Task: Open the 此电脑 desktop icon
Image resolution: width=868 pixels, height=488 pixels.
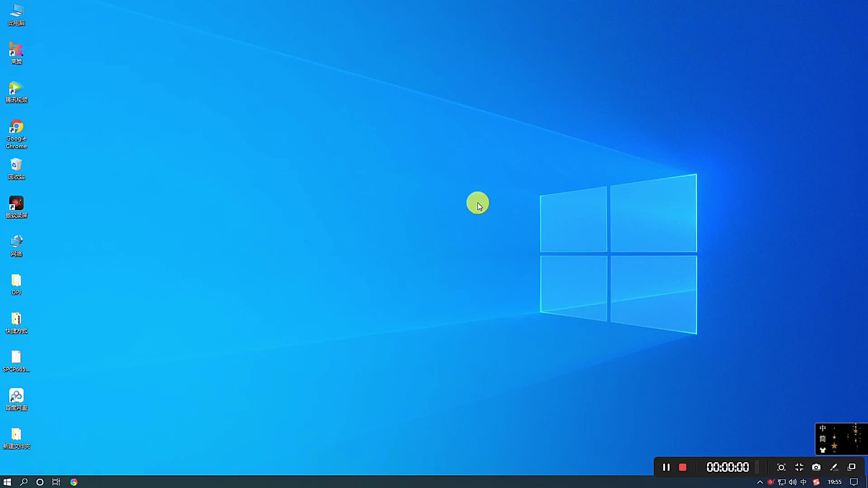Action: click(x=16, y=15)
